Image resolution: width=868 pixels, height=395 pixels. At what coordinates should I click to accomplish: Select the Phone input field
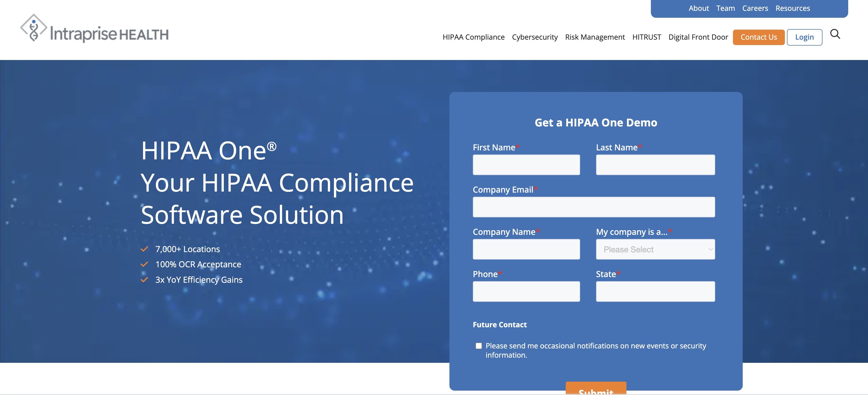(x=526, y=291)
